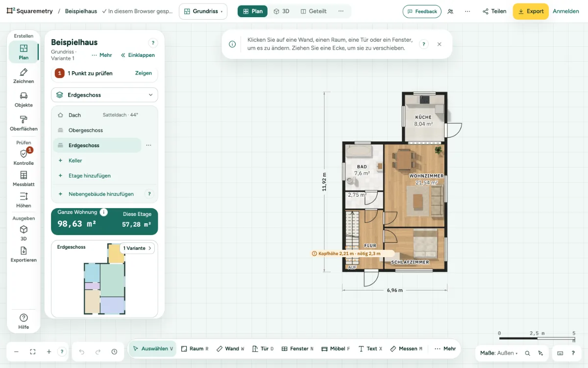Open the Oberflächen paint roller panel

coord(24,123)
